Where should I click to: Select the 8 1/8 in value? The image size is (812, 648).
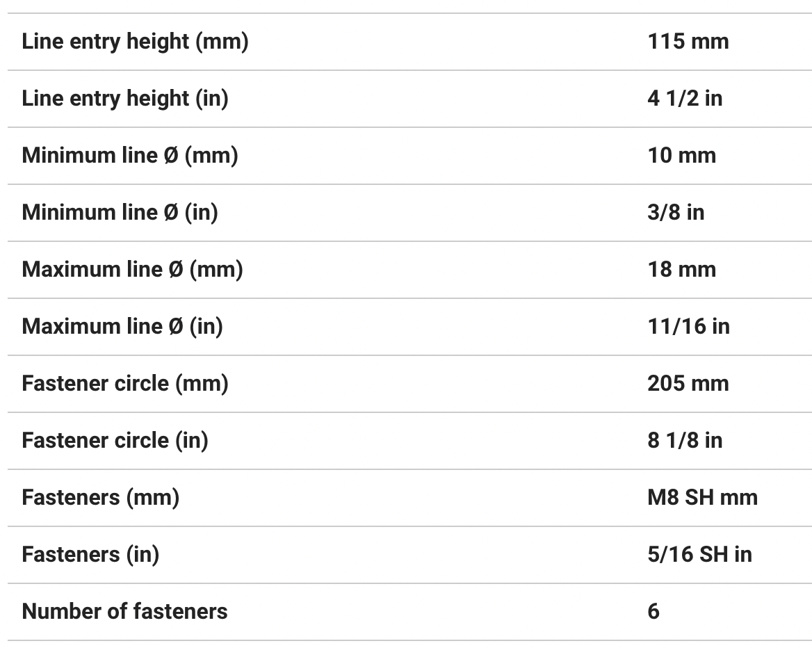684,441
